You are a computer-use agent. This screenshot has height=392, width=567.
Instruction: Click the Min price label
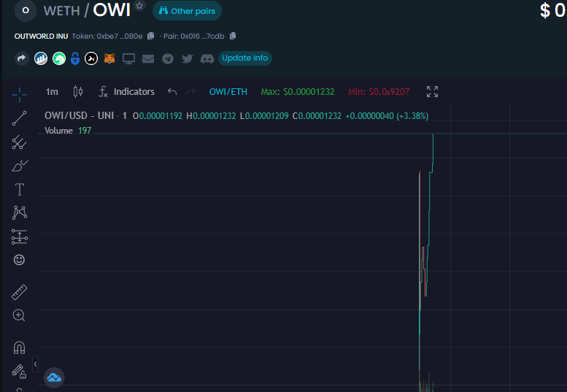(379, 92)
